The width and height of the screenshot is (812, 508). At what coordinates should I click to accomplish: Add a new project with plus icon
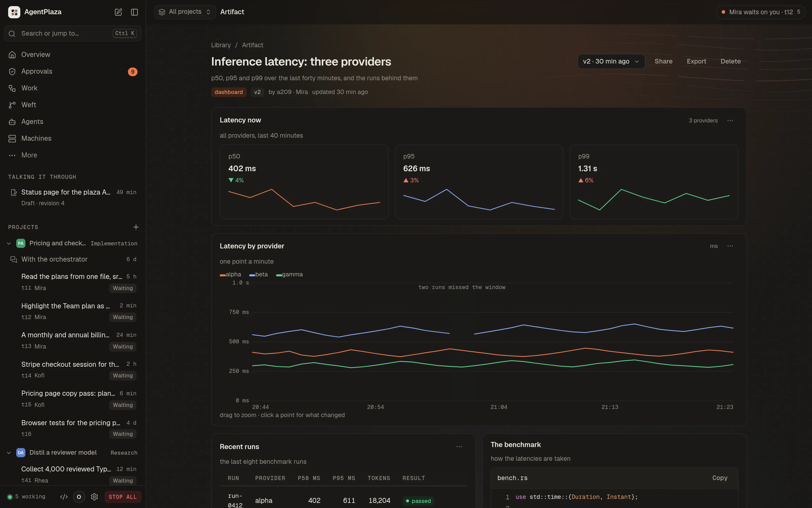point(136,227)
